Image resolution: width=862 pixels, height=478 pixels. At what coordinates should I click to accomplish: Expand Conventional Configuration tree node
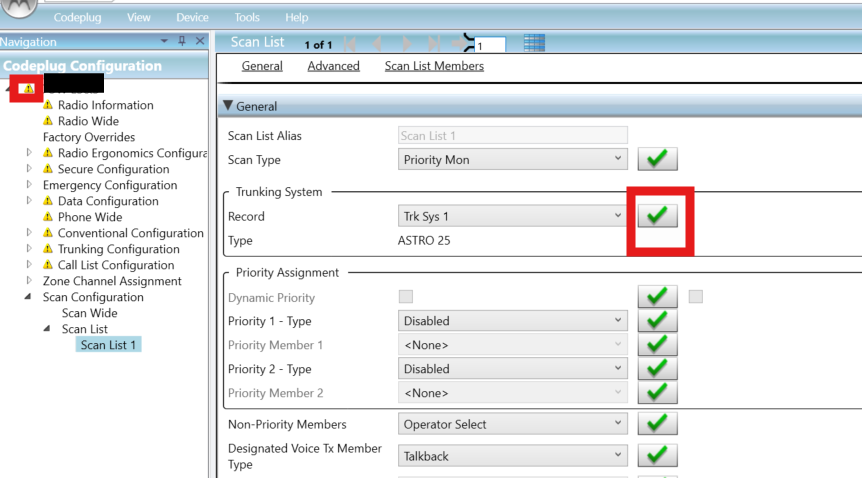pos(29,232)
